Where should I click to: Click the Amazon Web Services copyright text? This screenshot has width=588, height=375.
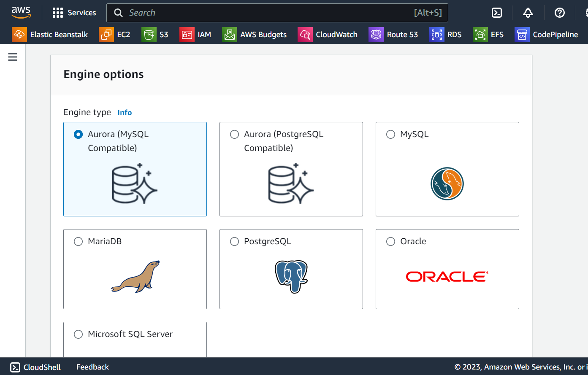(x=521, y=367)
